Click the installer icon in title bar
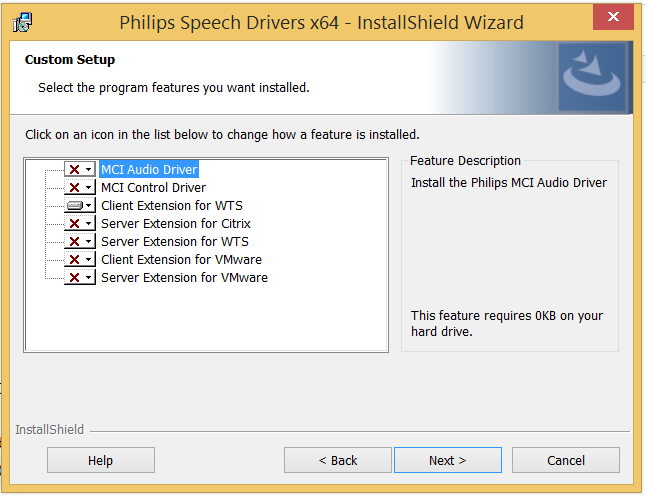Image resolution: width=646 pixels, height=496 pixels. [x=22, y=22]
